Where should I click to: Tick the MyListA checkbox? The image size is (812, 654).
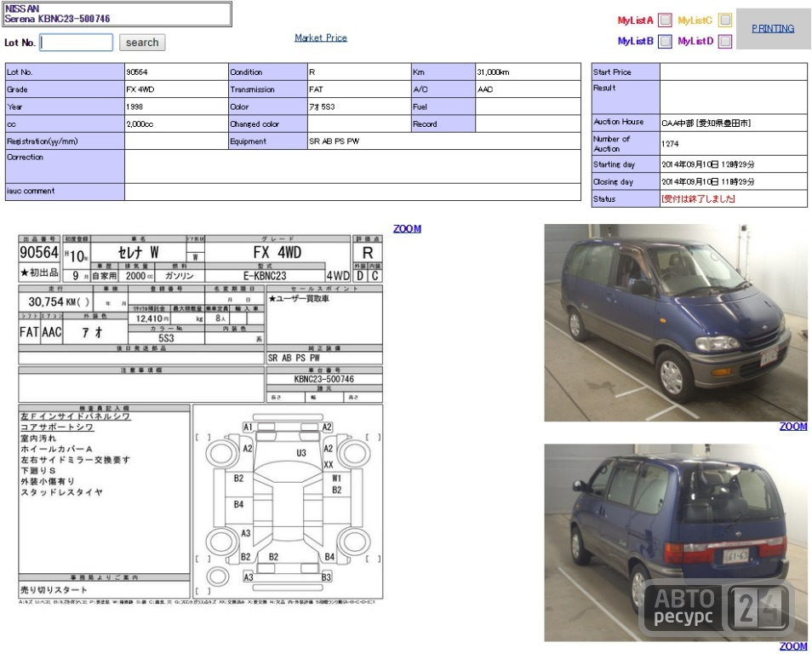[x=665, y=20]
